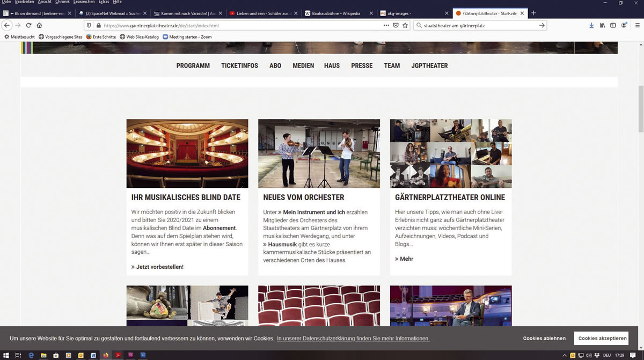The image size is (644, 360).
Task: Open the Bearbeiten menu
Action: click(24, 2)
